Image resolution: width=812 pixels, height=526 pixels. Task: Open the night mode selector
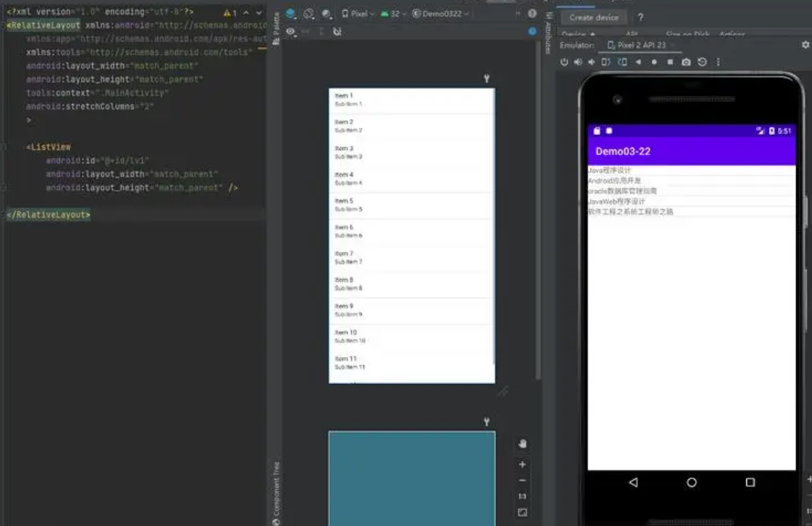[326, 14]
